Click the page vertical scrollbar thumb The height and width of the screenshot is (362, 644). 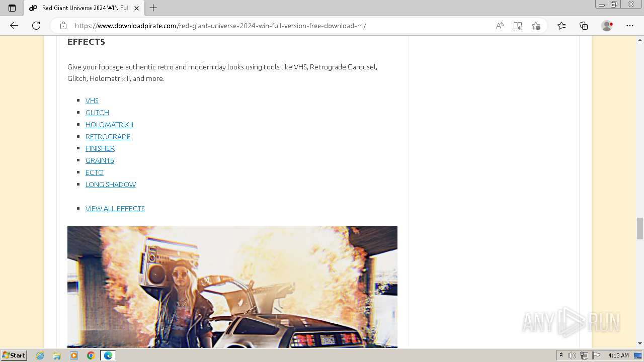(x=640, y=229)
